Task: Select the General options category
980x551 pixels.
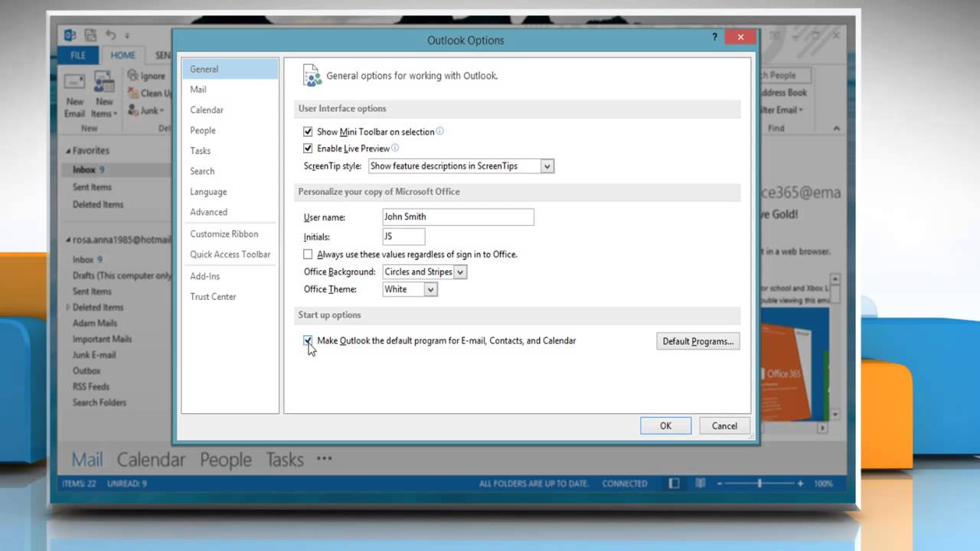Action: (230, 69)
